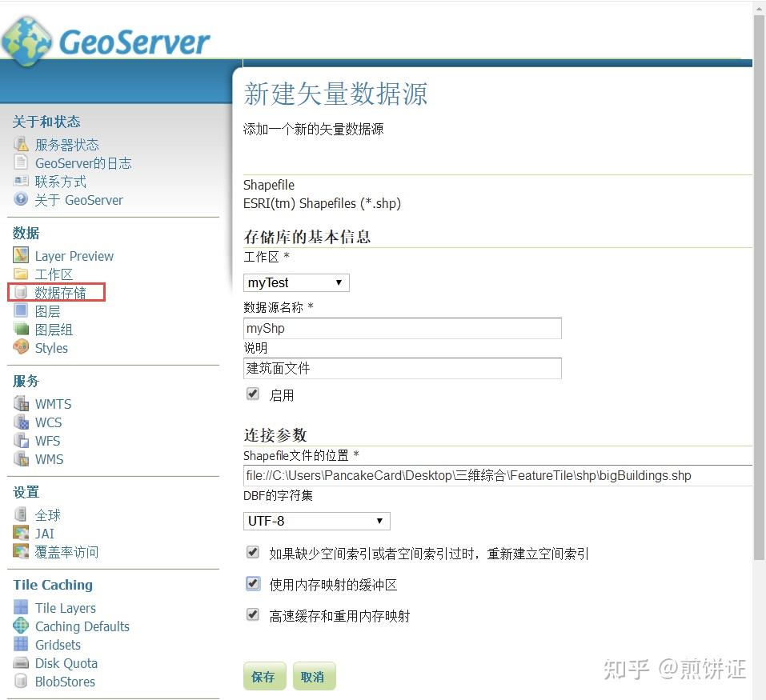766x700 pixels.
Task: Open the WMS service settings
Action: (47, 458)
